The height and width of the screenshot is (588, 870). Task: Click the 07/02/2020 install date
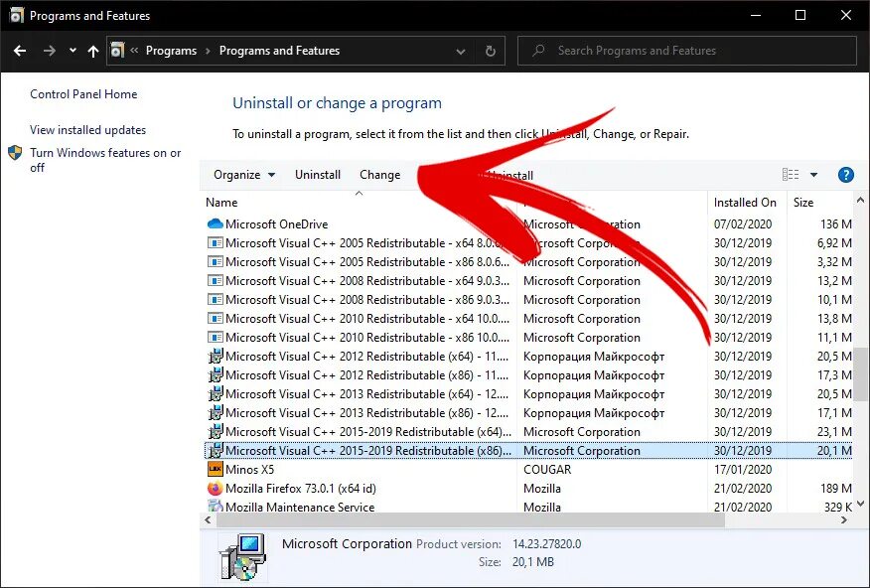[x=743, y=224]
